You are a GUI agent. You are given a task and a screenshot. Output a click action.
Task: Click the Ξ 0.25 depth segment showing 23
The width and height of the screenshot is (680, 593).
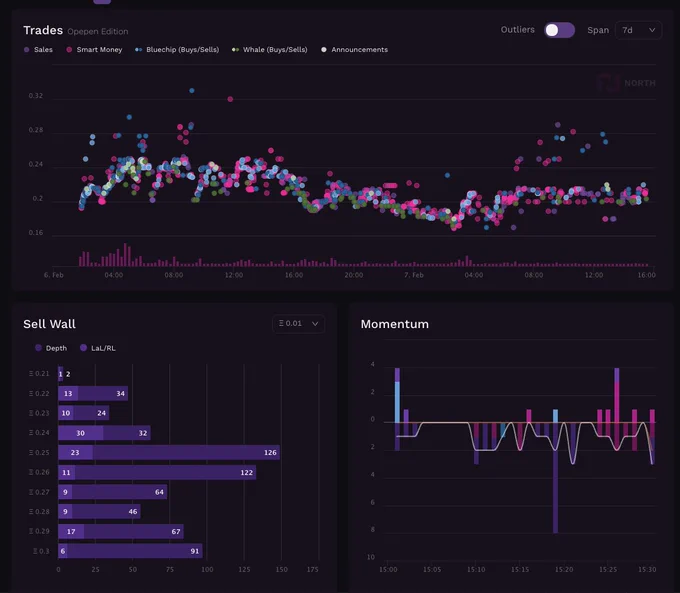tap(75, 452)
